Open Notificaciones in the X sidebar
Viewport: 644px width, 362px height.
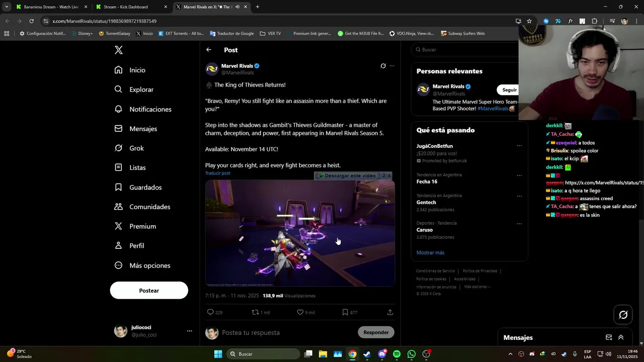tap(143, 109)
